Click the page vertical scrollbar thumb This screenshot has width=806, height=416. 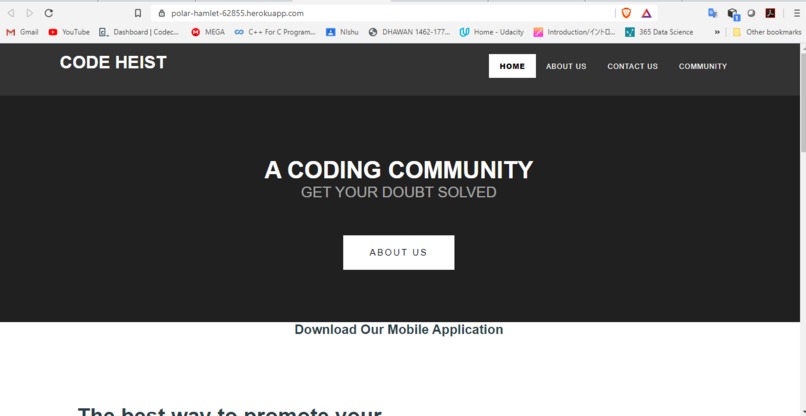tap(803, 101)
